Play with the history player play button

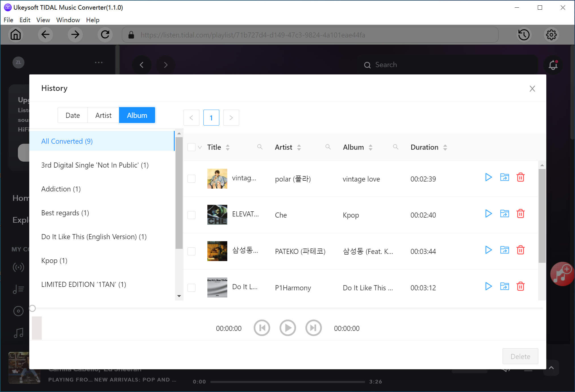[x=287, y=328]
